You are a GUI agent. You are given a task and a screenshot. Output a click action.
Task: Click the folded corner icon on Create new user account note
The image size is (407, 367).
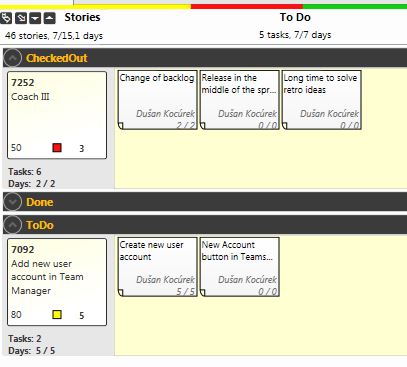pos(121,292)
